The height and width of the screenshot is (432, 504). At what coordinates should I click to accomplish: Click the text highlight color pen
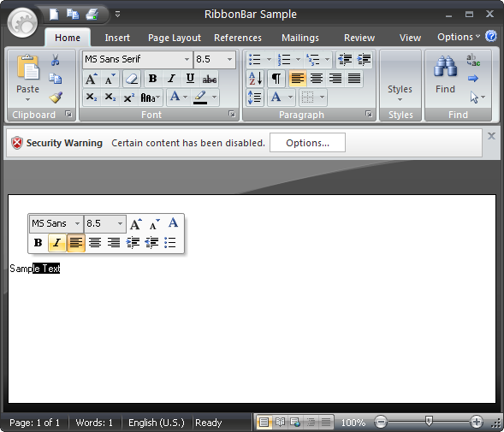[200, 98]
